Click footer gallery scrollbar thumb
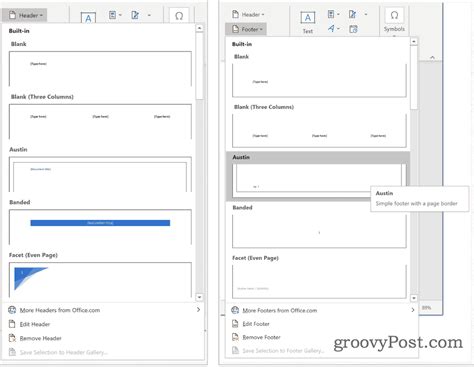 click(414, 77)
